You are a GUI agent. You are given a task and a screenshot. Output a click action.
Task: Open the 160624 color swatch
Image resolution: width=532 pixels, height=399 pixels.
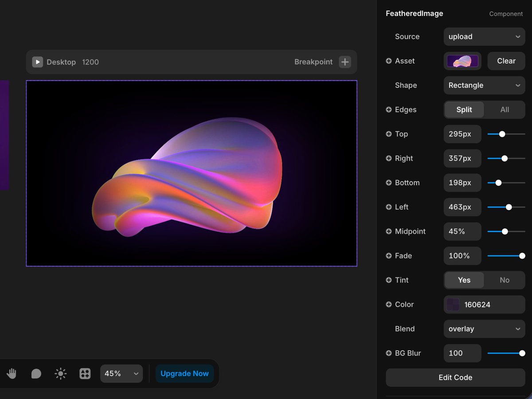coord(452,305)
